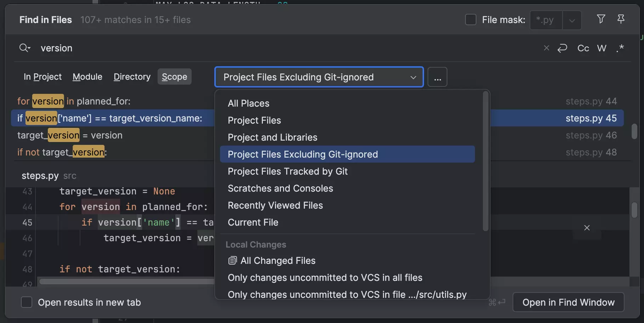644x323 pixels.
Task: Open scope editor via ellipsis button
Action: (x=437, y=77)
